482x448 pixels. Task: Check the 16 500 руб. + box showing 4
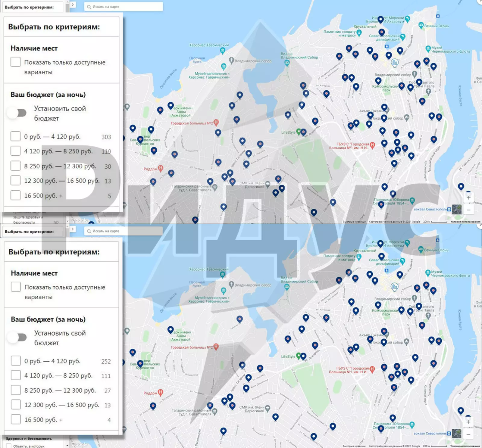tap(16, 419)
